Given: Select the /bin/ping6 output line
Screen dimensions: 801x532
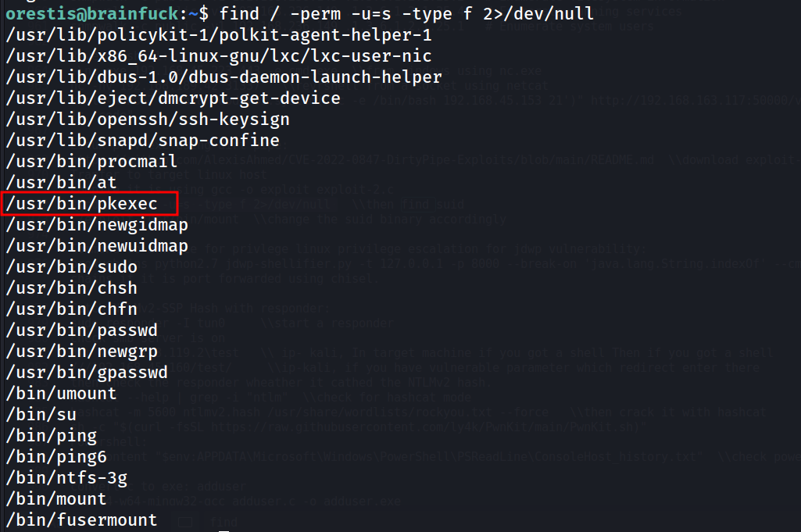Looking at the screenshot, I should tap(56, 456).
